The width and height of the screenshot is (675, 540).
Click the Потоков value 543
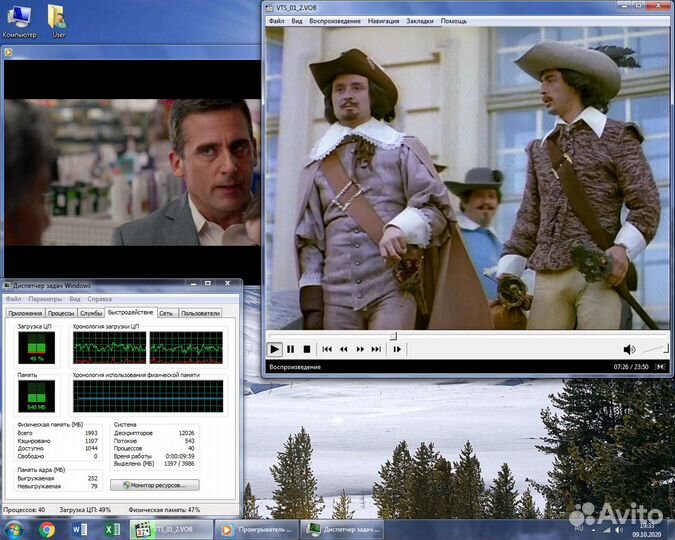[x=189, y=441]
